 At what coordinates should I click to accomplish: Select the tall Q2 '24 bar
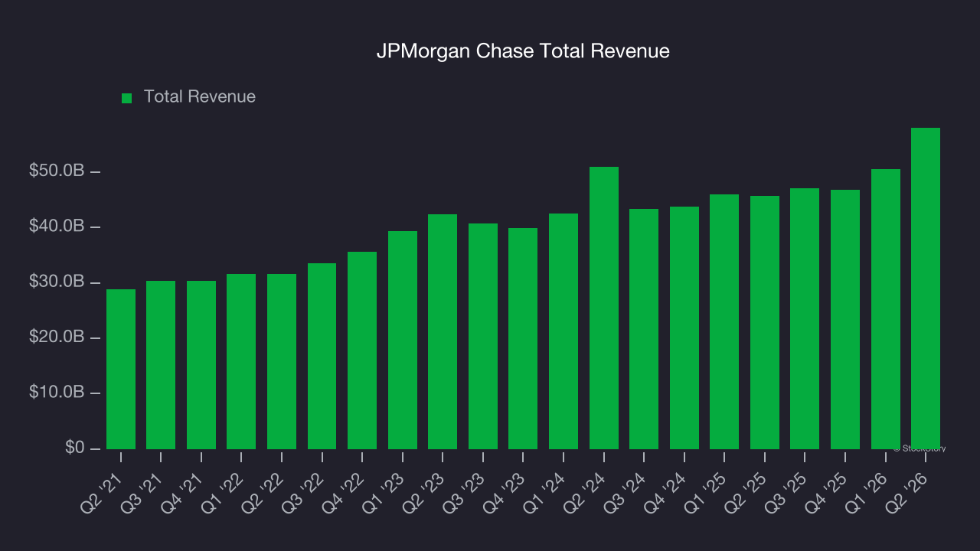[x=604, y=308]
